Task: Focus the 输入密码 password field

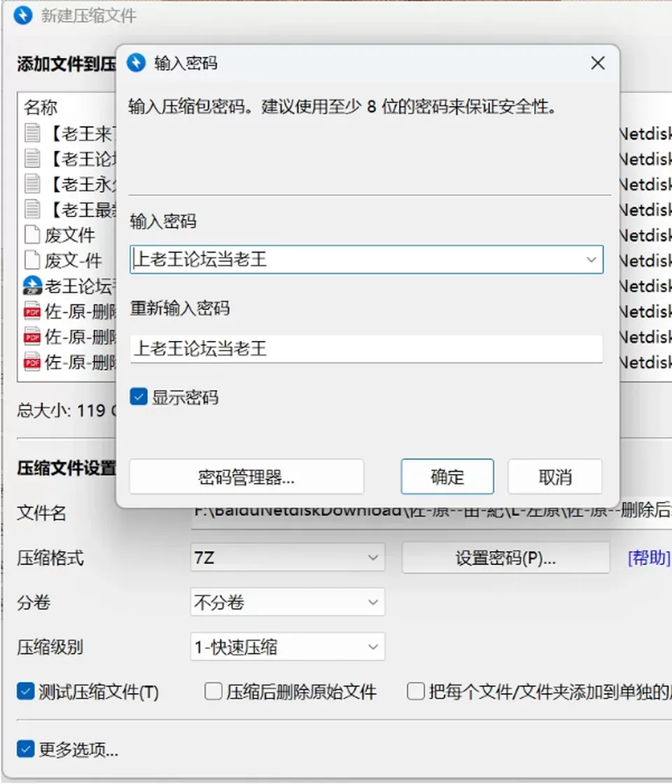Action: (367, 260)
